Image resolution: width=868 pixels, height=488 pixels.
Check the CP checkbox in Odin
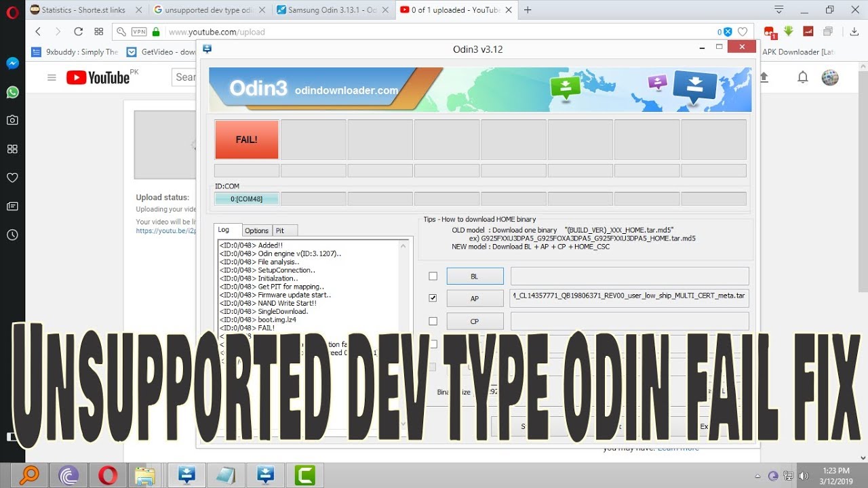tap(433, 321)
